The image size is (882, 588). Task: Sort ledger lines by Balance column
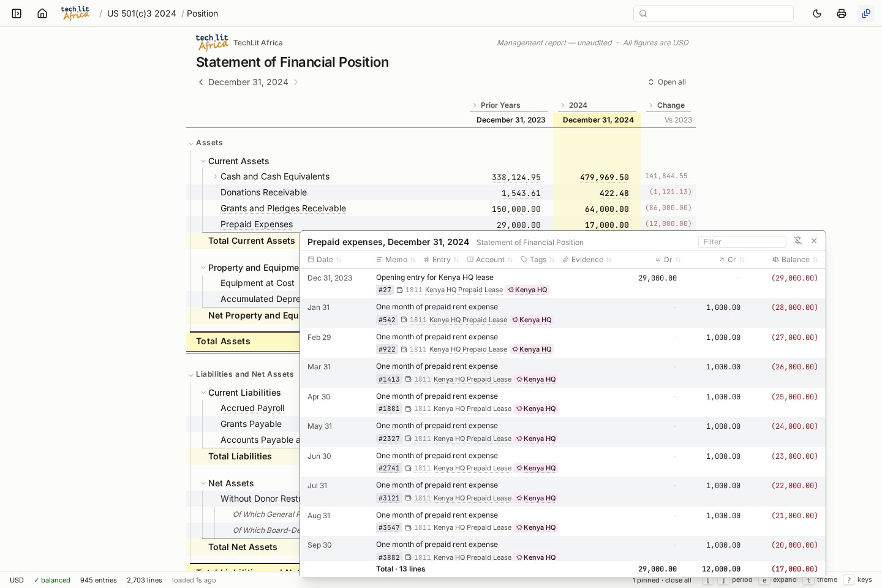pos(795,260)
